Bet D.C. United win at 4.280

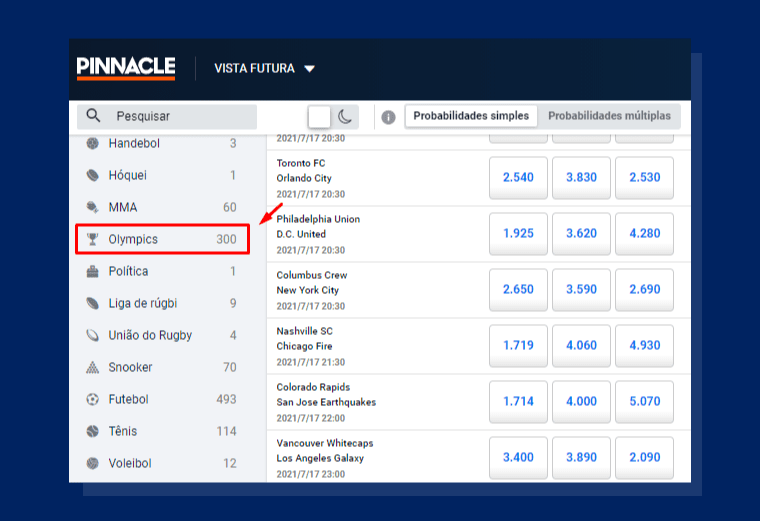(644, 234)
